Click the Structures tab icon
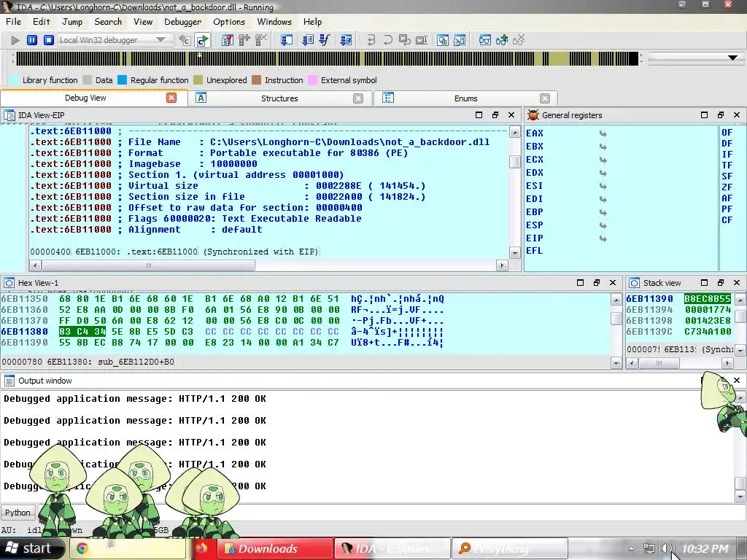The height and width of the screenshot is (560, 747). [201, 98]
